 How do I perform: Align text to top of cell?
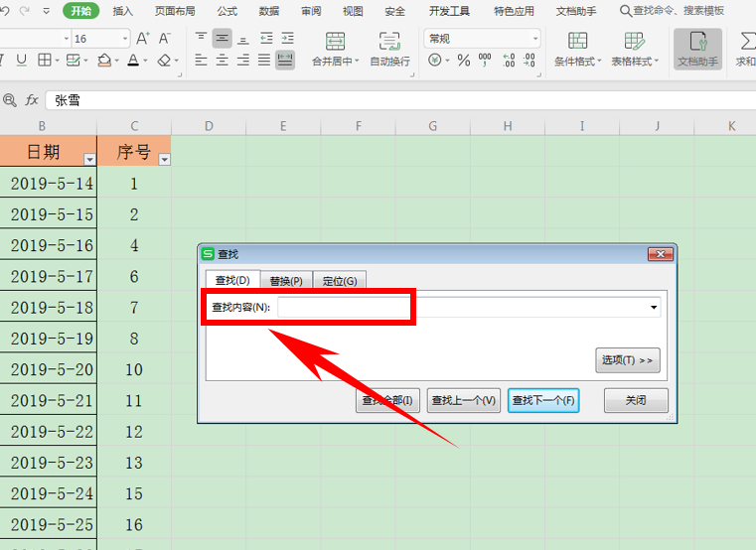pos(201,38)
